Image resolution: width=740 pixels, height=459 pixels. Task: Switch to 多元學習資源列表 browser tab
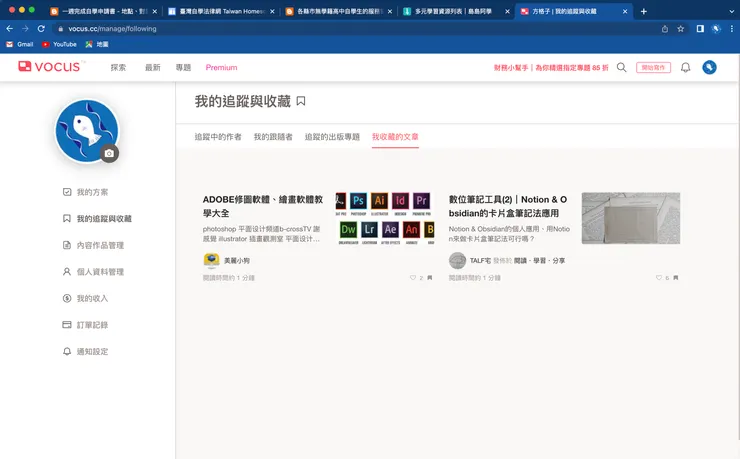pos(457,11)
